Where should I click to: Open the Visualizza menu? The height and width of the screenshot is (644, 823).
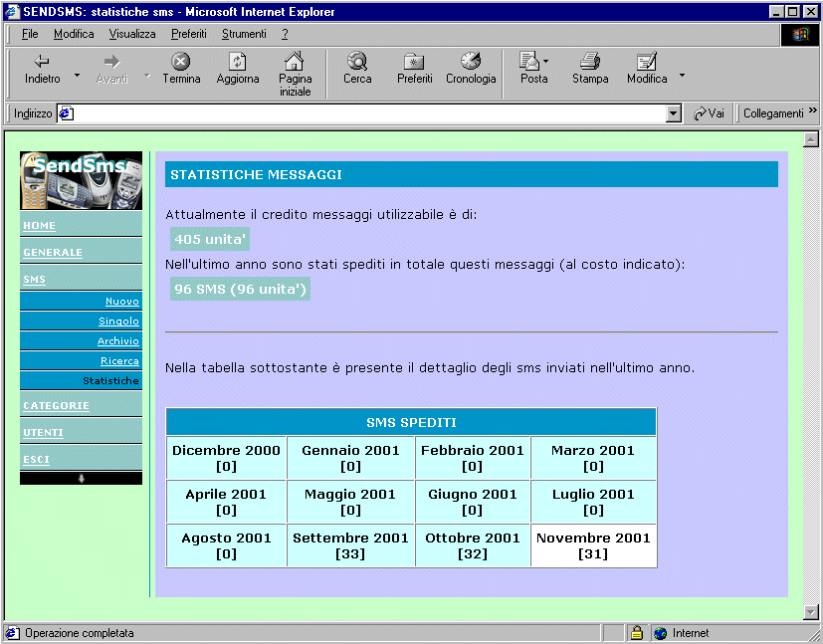132,34
